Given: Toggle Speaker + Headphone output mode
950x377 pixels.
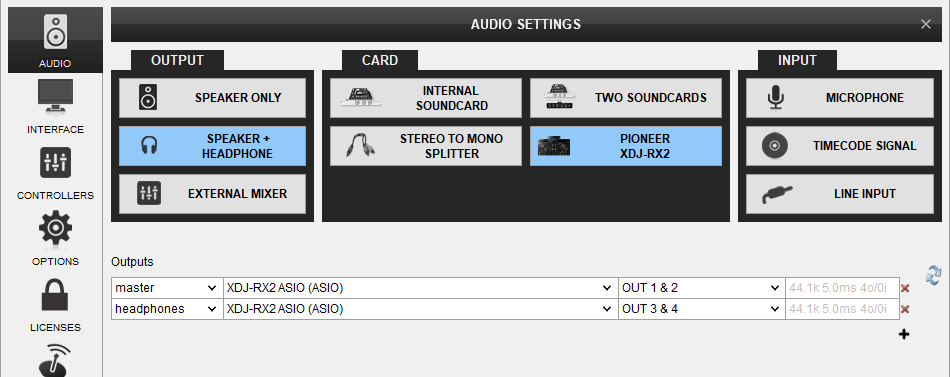Looking at the screenshot, I should coord(213,146).
